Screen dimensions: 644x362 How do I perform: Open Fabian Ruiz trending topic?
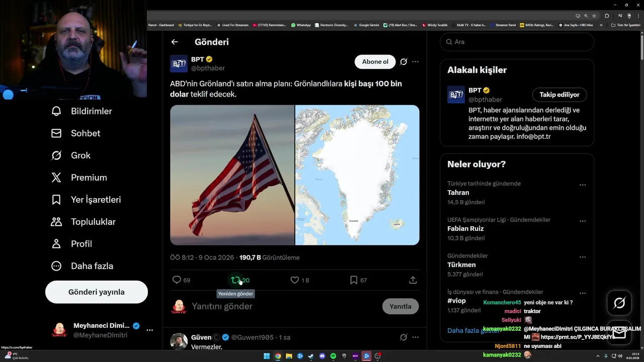[x=465, y=229]
